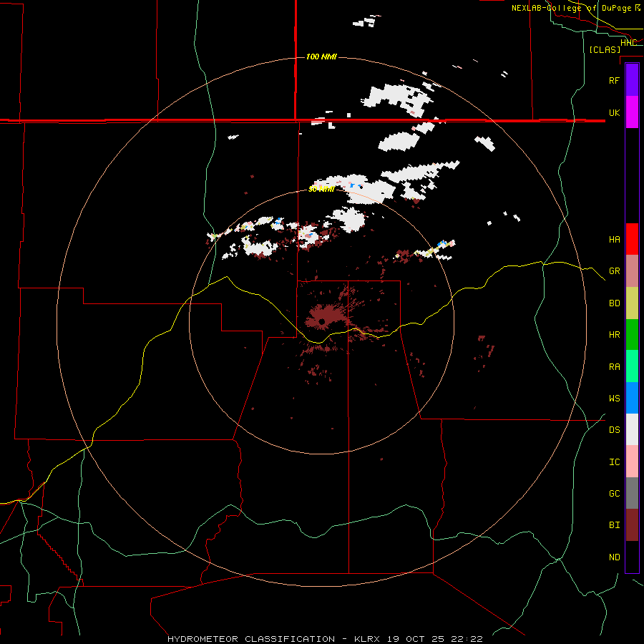This screenshot has width=644, height=644.
Task: Click the RF legend label
Action: click(614, 80)
